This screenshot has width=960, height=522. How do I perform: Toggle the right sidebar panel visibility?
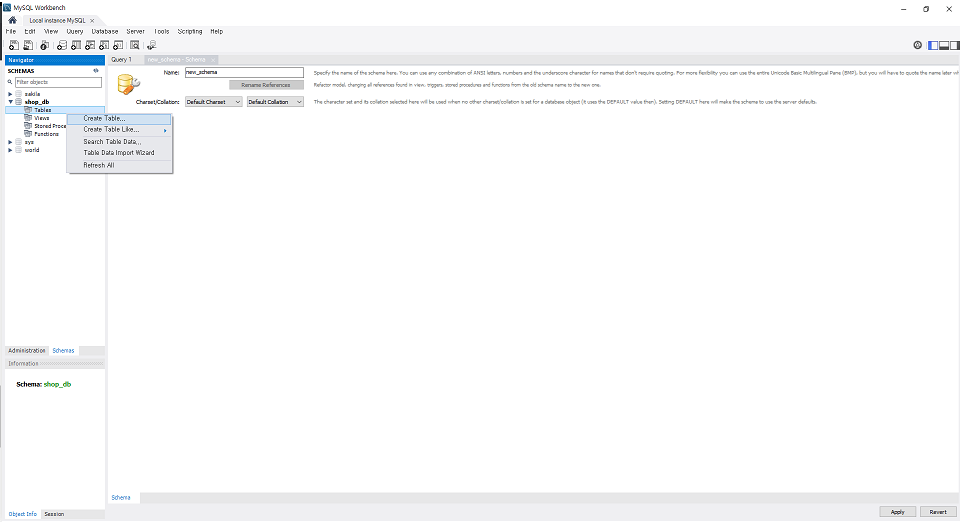954,45
